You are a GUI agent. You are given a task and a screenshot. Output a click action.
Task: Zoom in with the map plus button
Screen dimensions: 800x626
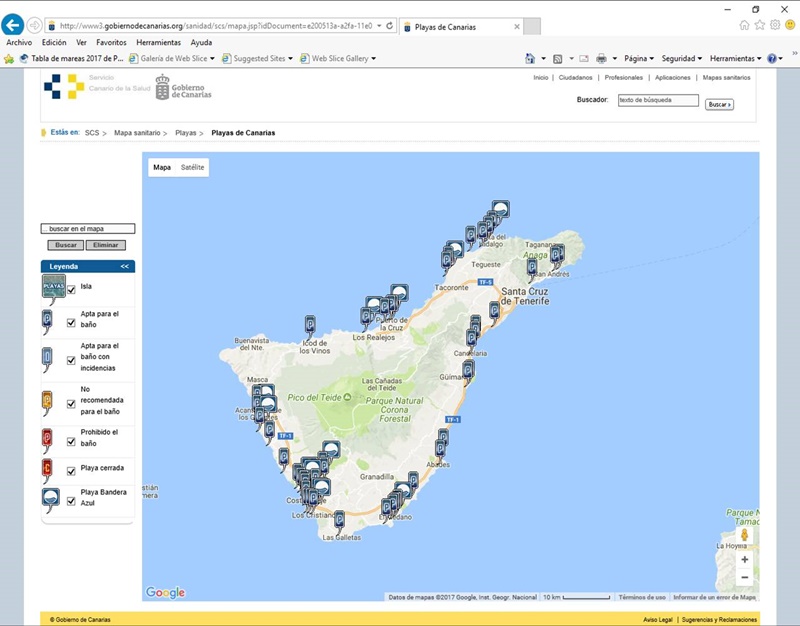(x=744, y=560)
